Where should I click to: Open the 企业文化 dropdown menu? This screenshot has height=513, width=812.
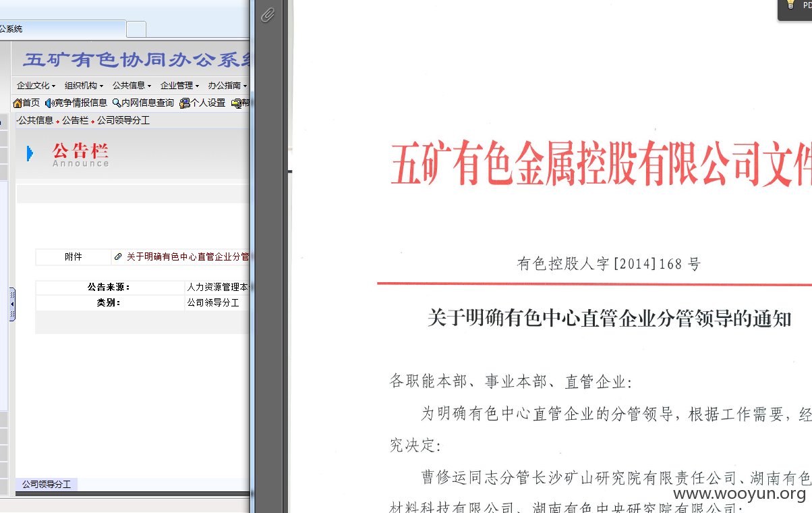[36, 86]
